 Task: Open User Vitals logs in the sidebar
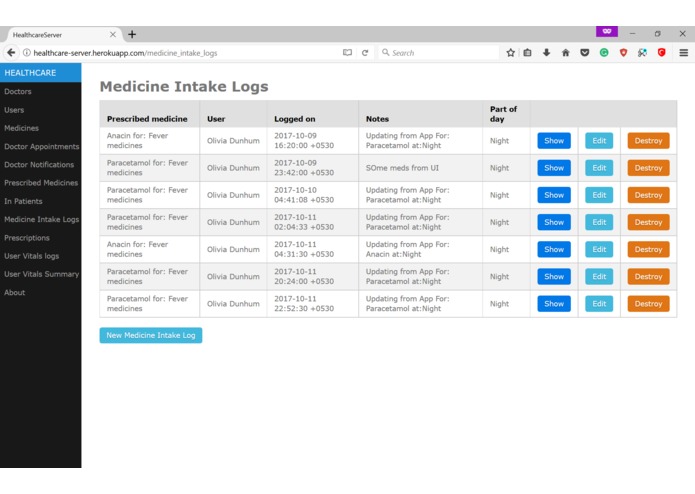click(31, 256)
